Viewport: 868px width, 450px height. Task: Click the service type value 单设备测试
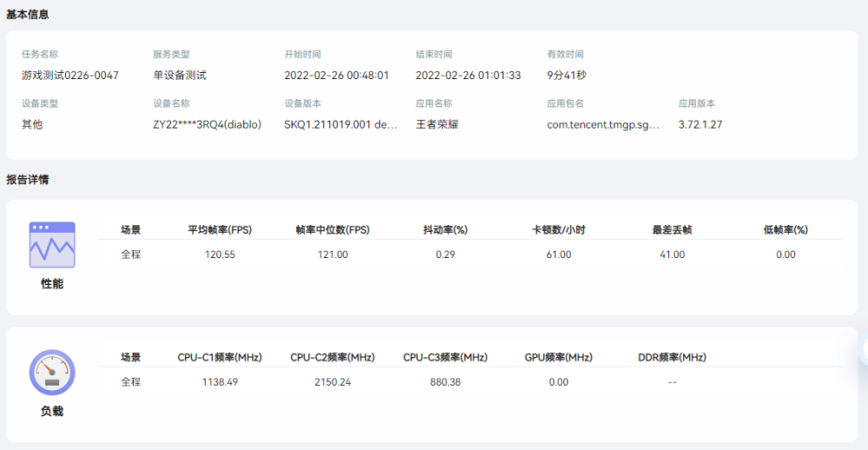[180, 76]
